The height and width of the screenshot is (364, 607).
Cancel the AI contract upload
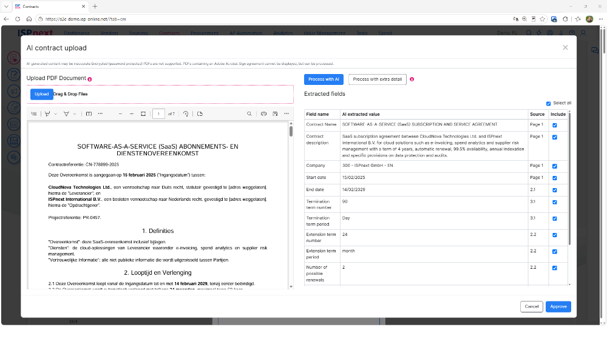click(532, 306)
